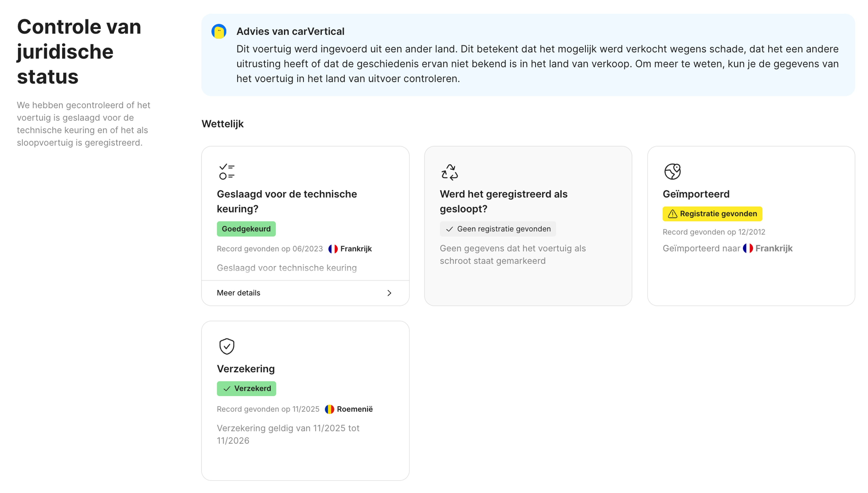The image size is (868, 493).
Task: Select the shield icon on the Verzekering card
Action: 227,346
